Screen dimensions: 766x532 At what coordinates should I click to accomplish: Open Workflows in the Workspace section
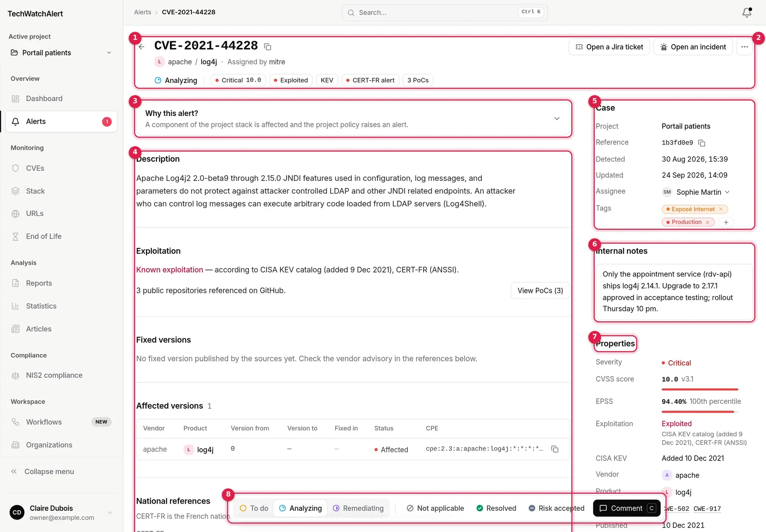point(61,422)
